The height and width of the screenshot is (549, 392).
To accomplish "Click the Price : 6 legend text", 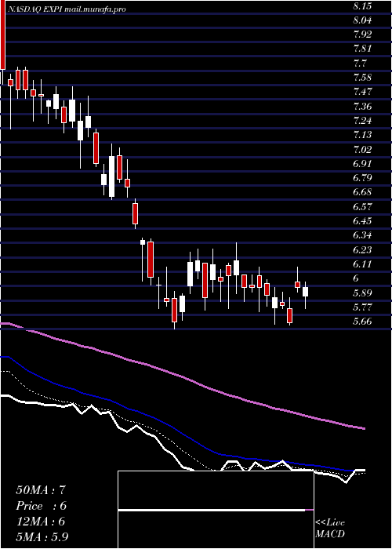I will pyautogui.click(x=42, y=506).
